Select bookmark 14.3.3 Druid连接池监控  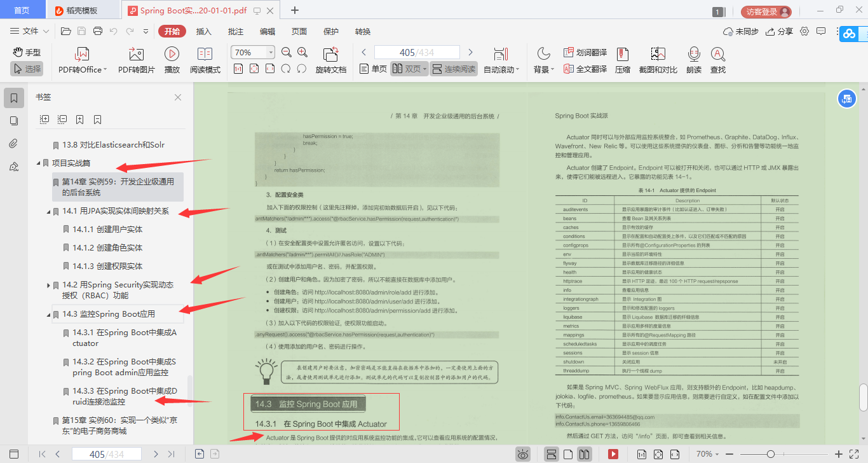pyautogui.click(x=125, y=396)
